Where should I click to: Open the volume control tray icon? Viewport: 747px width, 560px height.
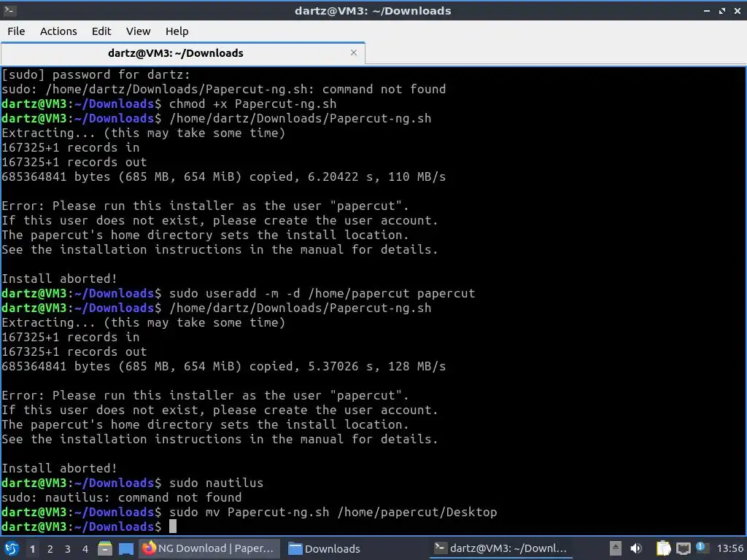point(636,548)
